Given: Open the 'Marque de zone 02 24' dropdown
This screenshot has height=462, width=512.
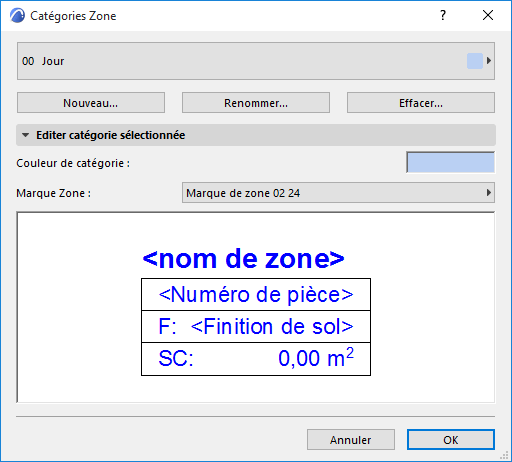Looking at the screenshot, I should pyautogui.click(x=338, y=193).
